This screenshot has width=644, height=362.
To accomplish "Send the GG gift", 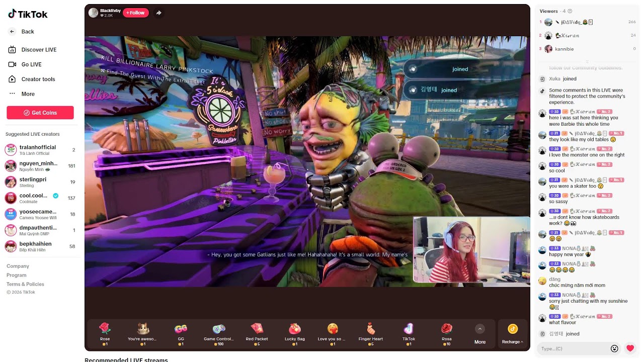I will coord(181,334).
